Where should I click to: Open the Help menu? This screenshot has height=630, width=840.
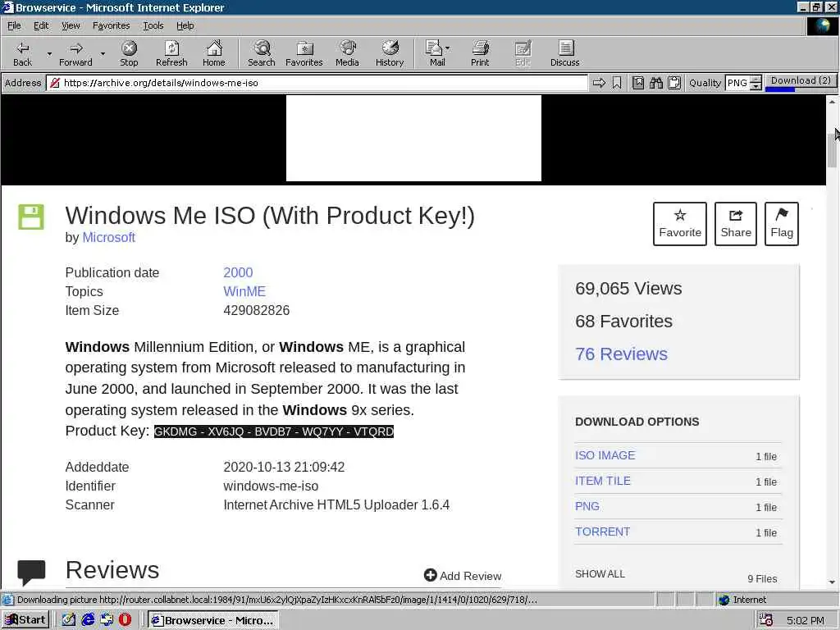pos(185,25)
